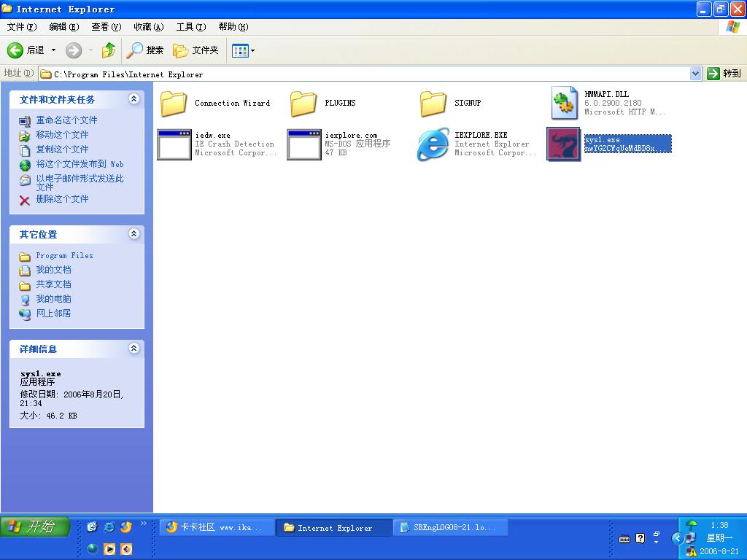Open the 查看 menu
Image resolution: width=747 pixels, height=560 pixels.
coord(107,27)
